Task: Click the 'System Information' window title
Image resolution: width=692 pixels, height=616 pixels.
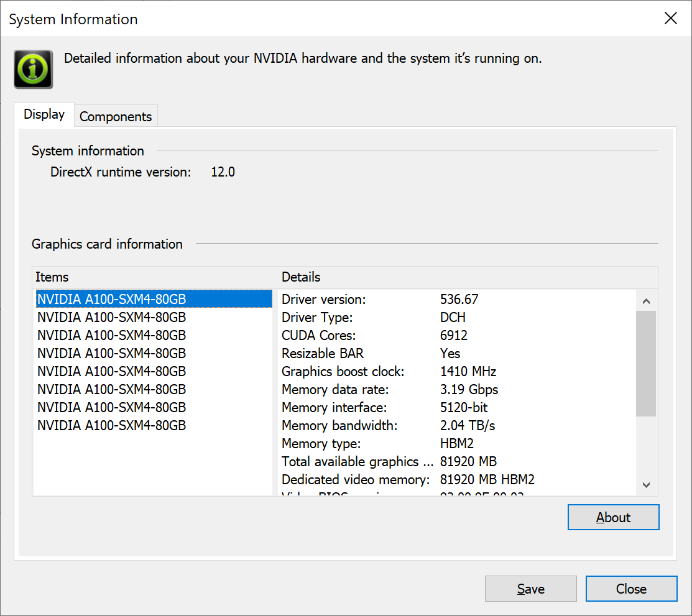Action: (73, 19)
